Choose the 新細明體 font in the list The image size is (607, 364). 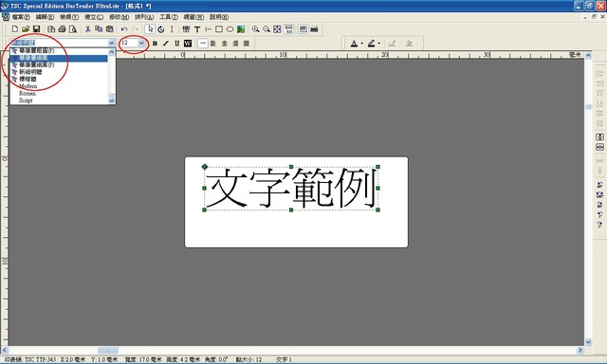(x=59, y=72)
